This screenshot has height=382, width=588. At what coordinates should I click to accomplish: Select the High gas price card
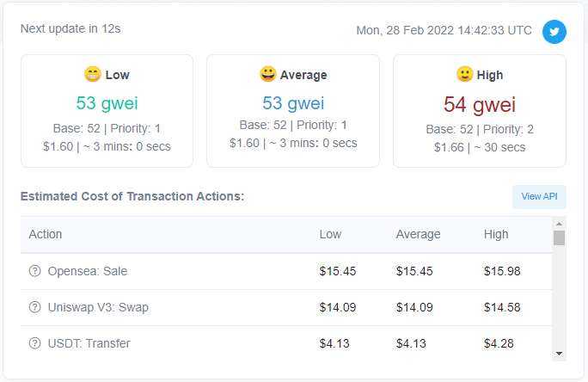pos(480,111)
